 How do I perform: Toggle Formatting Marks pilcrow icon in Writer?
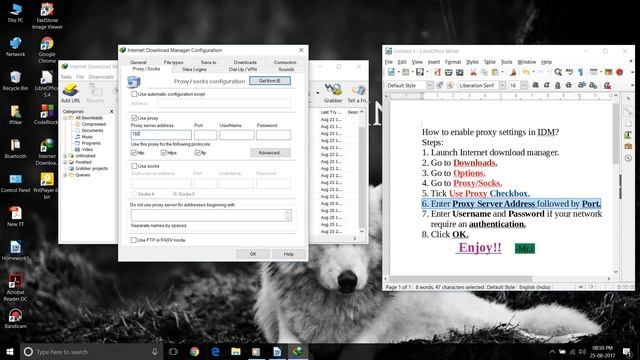pyautogui.click(x=580, y=72)
